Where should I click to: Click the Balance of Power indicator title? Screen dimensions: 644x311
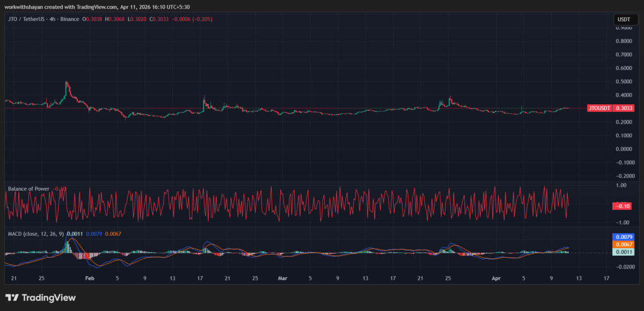click(x=28, y=189)
